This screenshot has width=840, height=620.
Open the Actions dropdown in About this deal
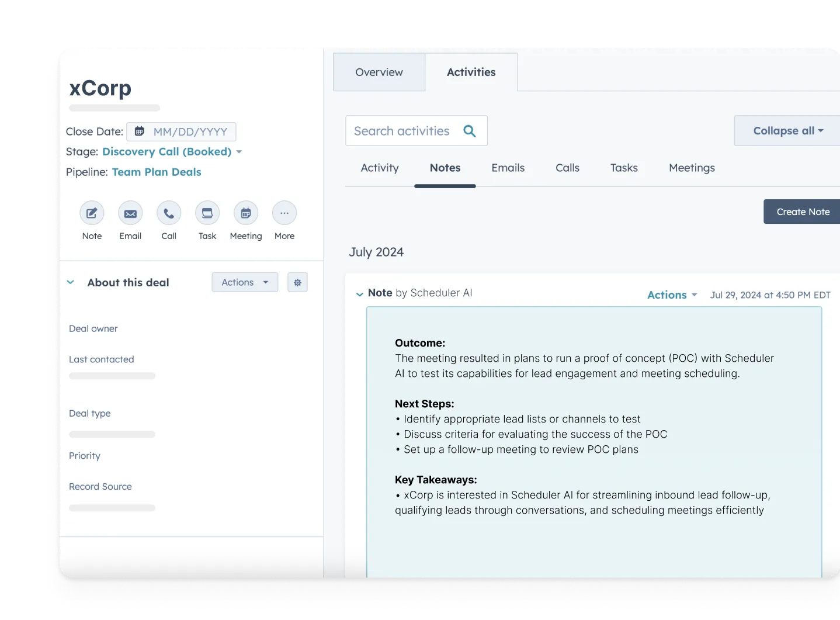244,282
